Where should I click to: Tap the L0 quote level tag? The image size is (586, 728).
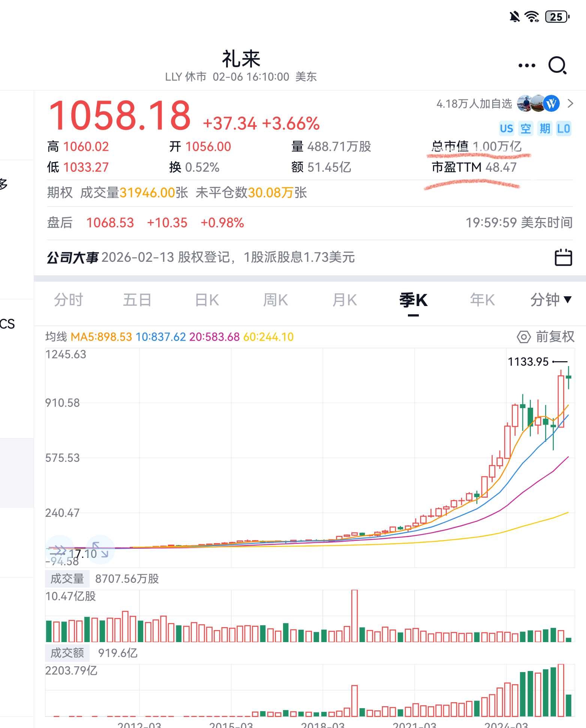(564, 129)
